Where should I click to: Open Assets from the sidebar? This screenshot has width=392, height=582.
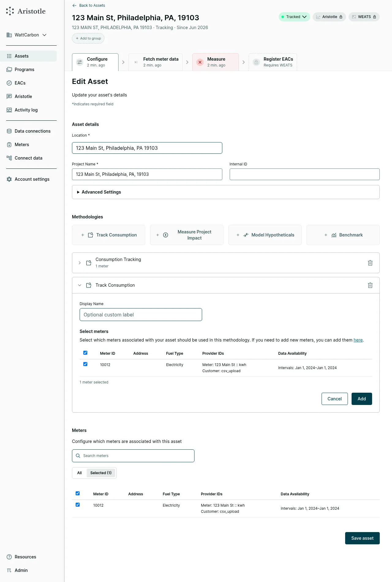tap(28, 56)
